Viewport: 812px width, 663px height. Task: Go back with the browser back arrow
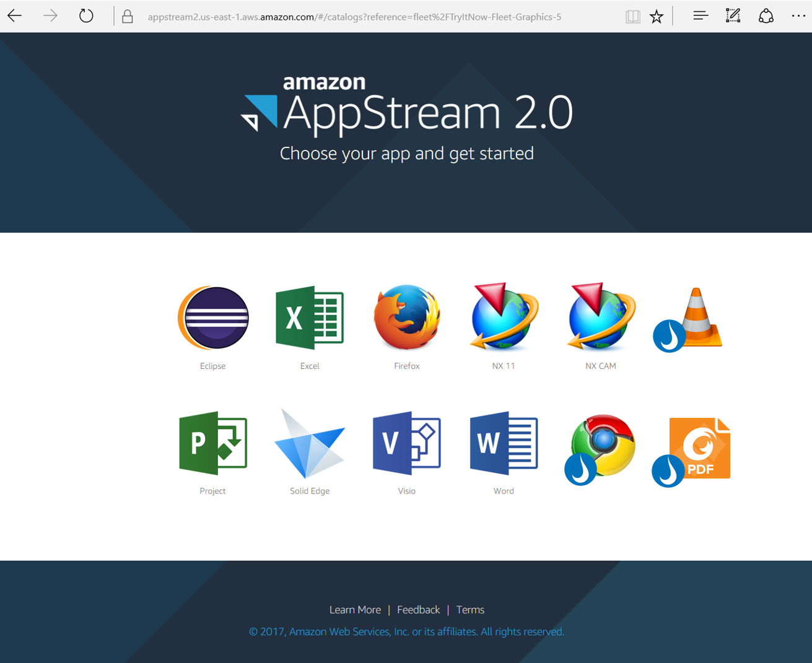click(x=15, y=16)
